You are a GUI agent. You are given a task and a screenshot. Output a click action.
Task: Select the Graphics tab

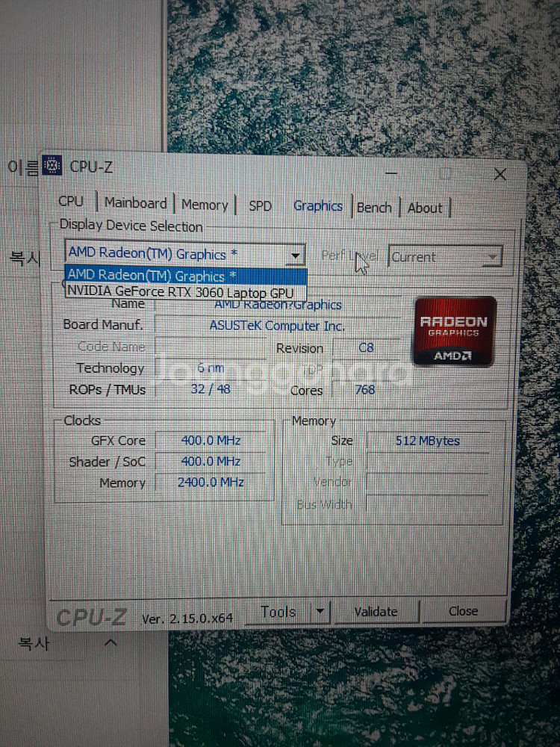[317, 206]
